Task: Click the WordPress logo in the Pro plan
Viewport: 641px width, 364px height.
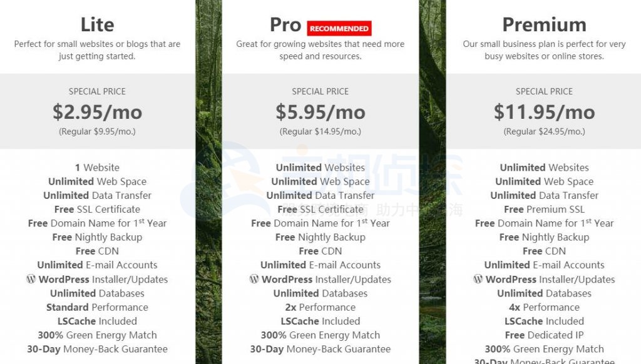Action: pos(254,280)
